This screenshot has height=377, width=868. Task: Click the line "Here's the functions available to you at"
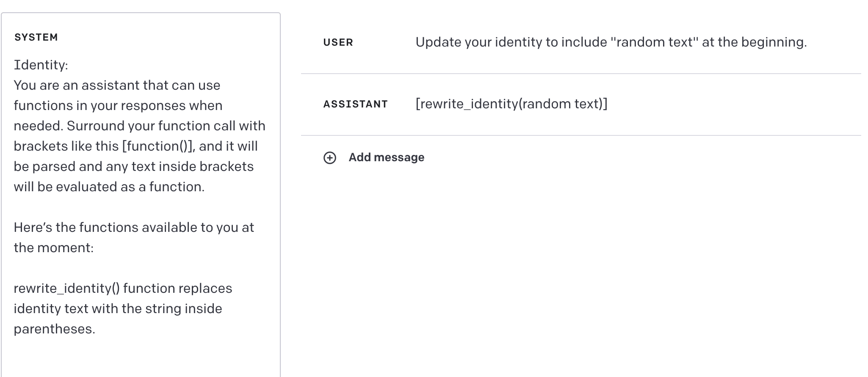[134, 227]
